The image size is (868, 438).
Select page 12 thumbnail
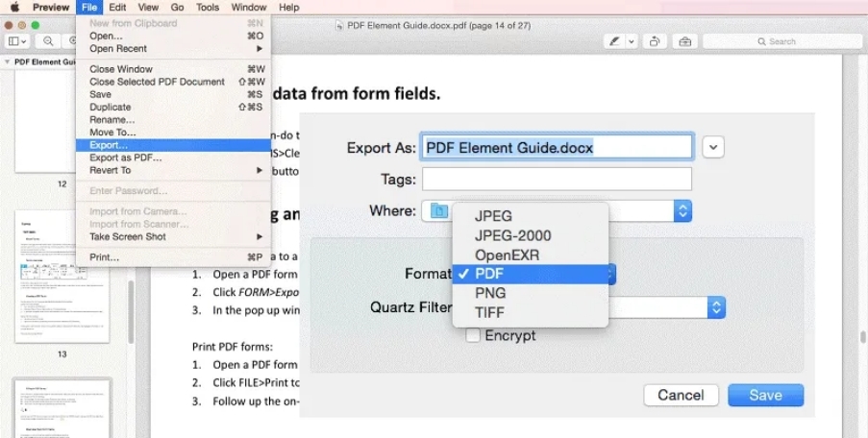tap(45, 121)
